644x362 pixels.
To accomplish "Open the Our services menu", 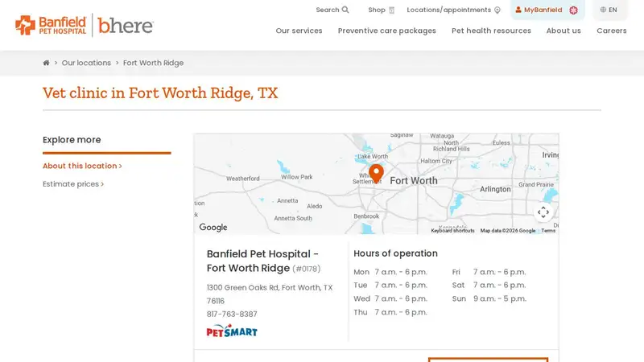I will click(299, 31).
